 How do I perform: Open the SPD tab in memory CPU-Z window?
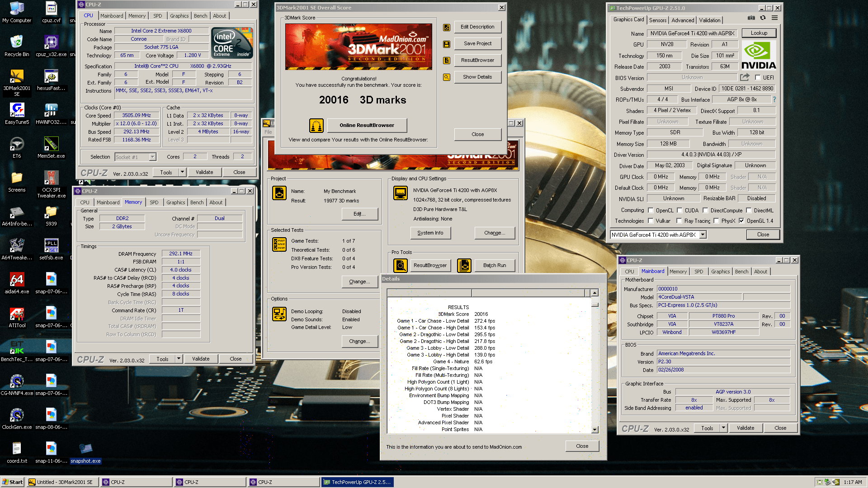pyautogui.click(x=154, y=202)
